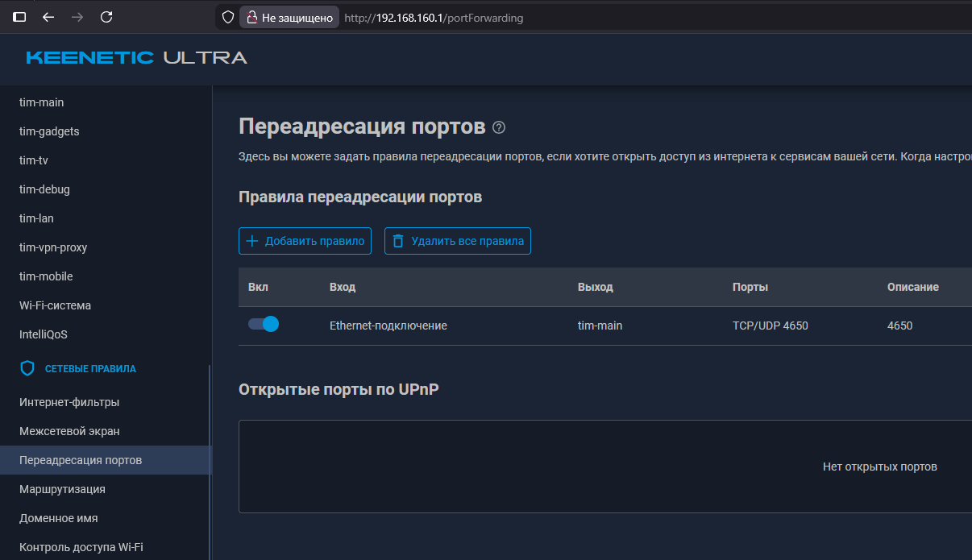Disable the 4650 port forwarding rule toggle

coord(264,324)
